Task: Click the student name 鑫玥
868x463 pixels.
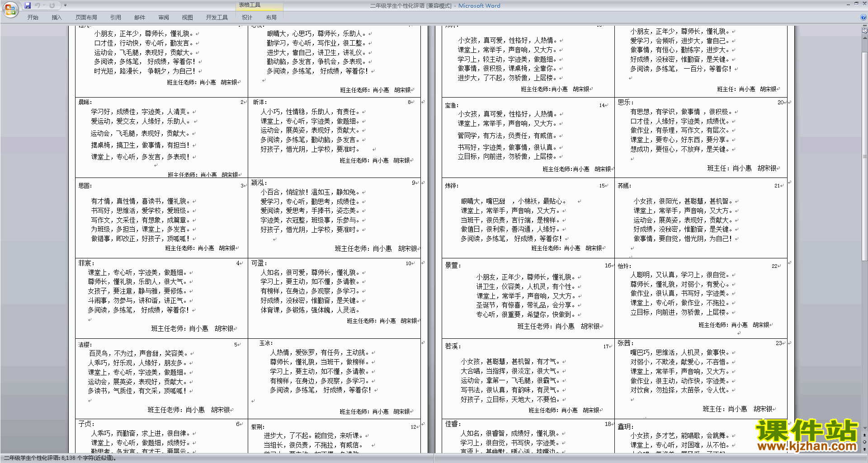Action: pos(626,426)
